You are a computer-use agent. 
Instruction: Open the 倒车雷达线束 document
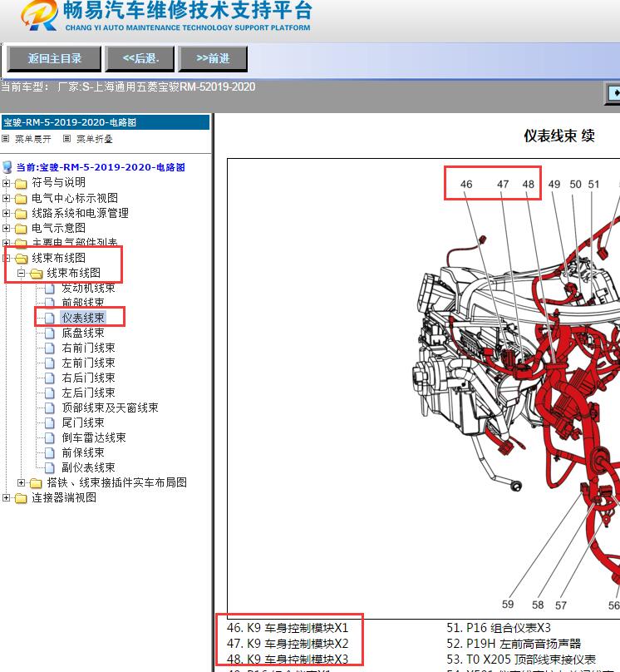[x=94, y=437]
